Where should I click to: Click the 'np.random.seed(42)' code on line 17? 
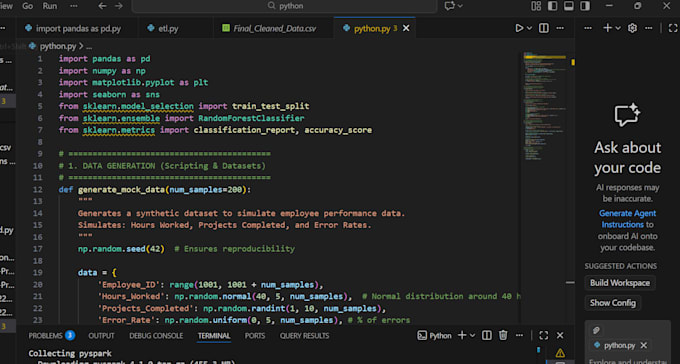[x=121, y=249]
